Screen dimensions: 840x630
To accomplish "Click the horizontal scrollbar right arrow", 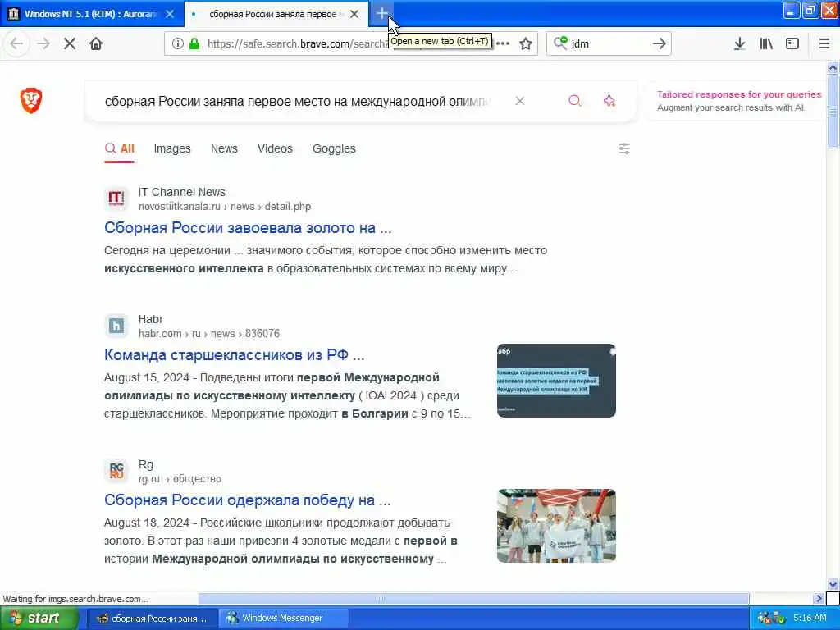I will 818,598.
